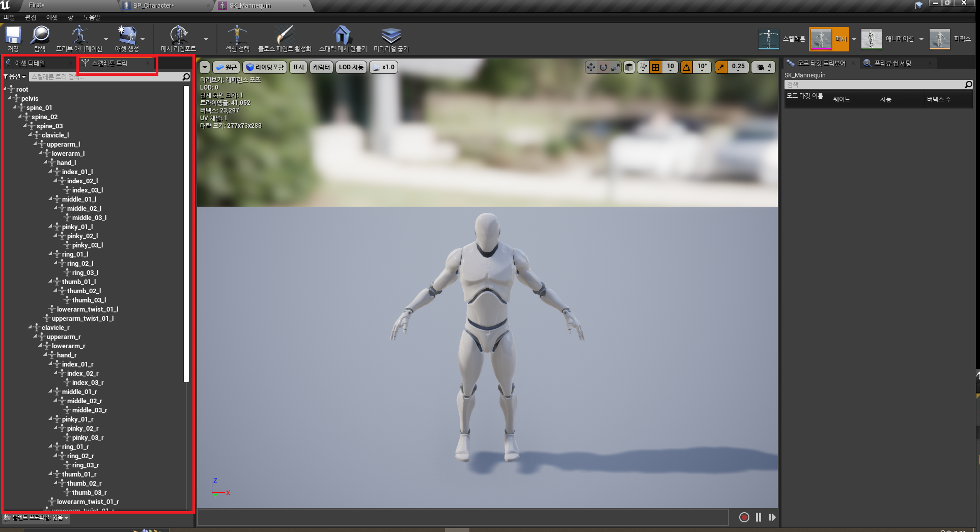Select the scale gizmo in viewport toolbar
This screenshot has height=532, width=980.
pyautogui.click(x=615, y=67)
